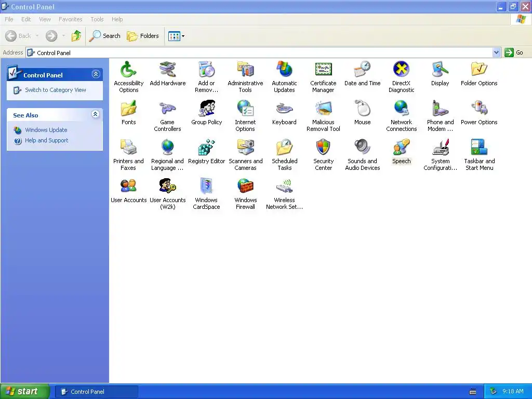Select the Wireless Network Setup icon

(284, 194)
